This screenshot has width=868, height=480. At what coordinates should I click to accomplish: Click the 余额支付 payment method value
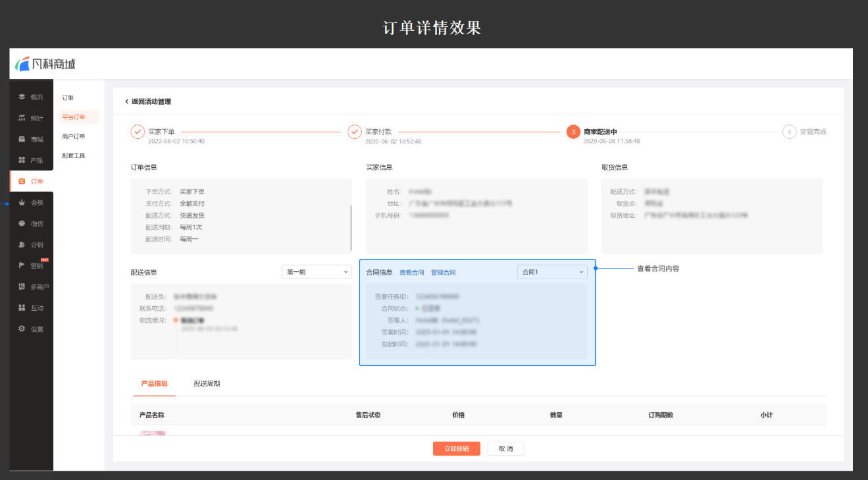click(192, 203)
